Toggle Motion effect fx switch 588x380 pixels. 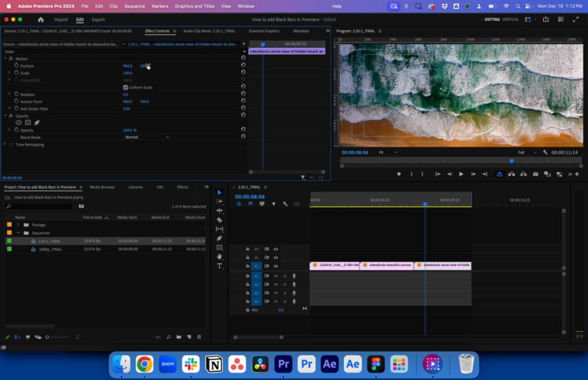point(11,59)
